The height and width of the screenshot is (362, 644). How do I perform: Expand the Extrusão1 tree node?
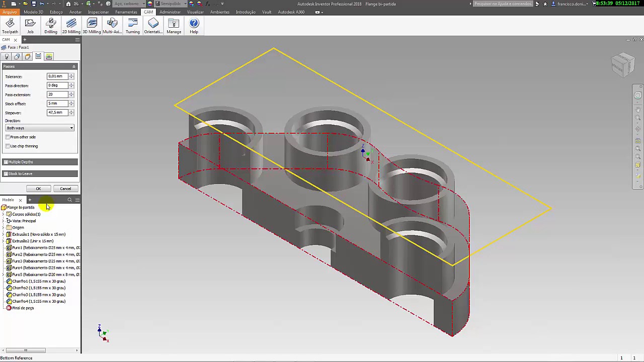click(x=4, y=234)
